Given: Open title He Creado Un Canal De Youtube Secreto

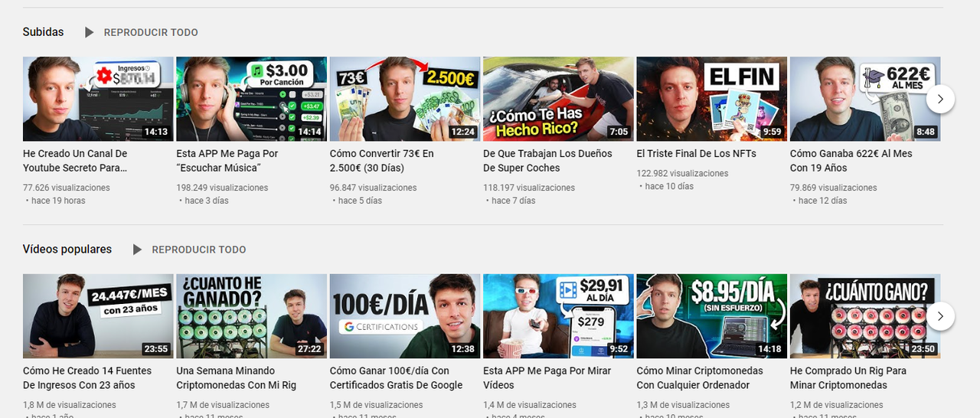Looking at the screenshot, I should click(77, 161).
